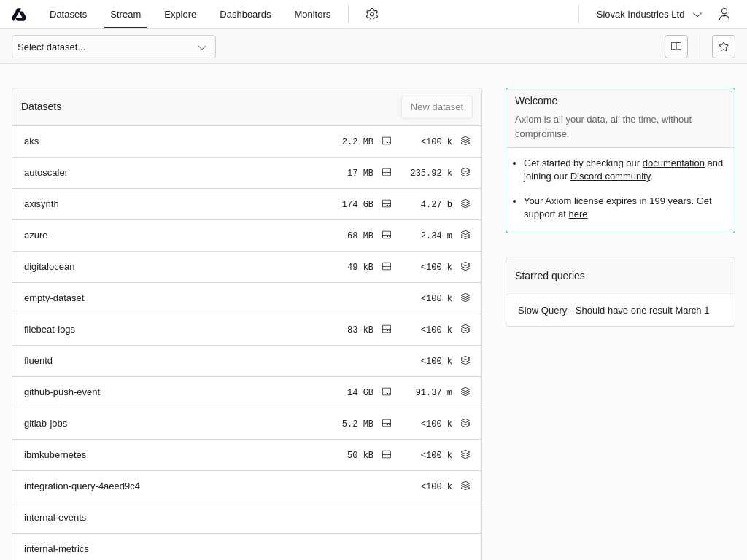747x560 pixels.
Task: Click events layers icon for azure
Action: point(465,236)
